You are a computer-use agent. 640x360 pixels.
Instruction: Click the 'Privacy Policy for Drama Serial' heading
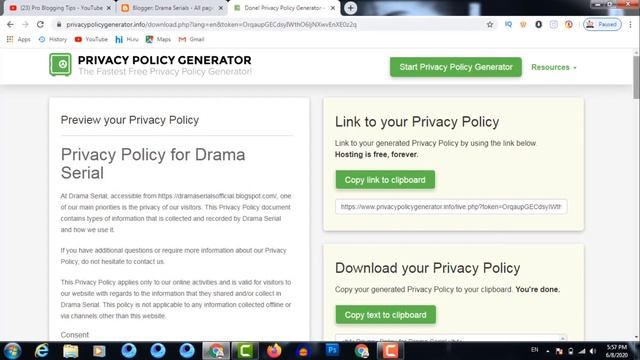153,164
